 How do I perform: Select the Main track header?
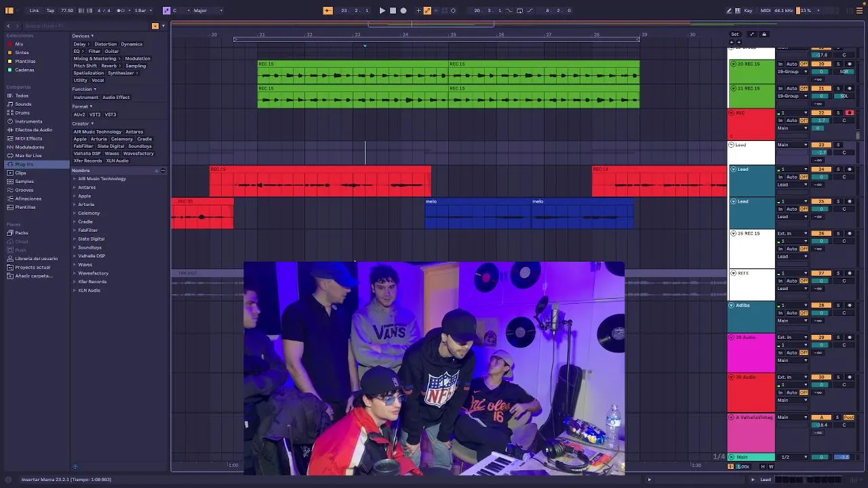tap(751, 457)
